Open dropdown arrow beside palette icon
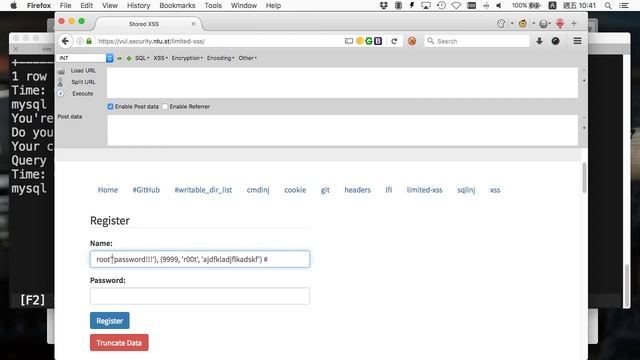 [x=512, y=24]
